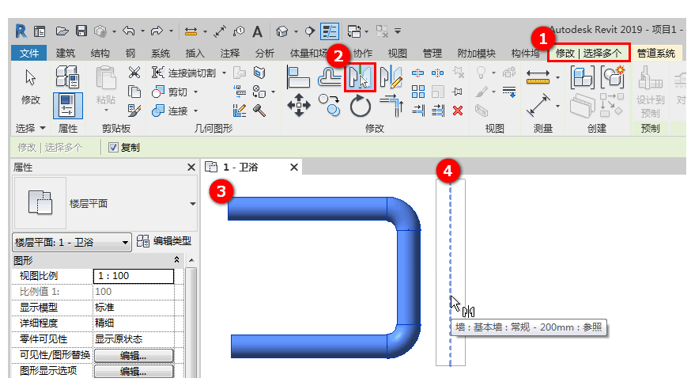Open the 楼层平面: 1 - 卫浴 instance dropdown

pos(125,242)
